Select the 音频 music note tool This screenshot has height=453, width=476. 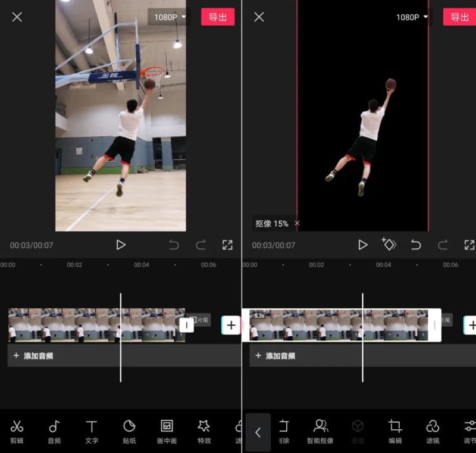pyautogui.click(x=54, y=432)
